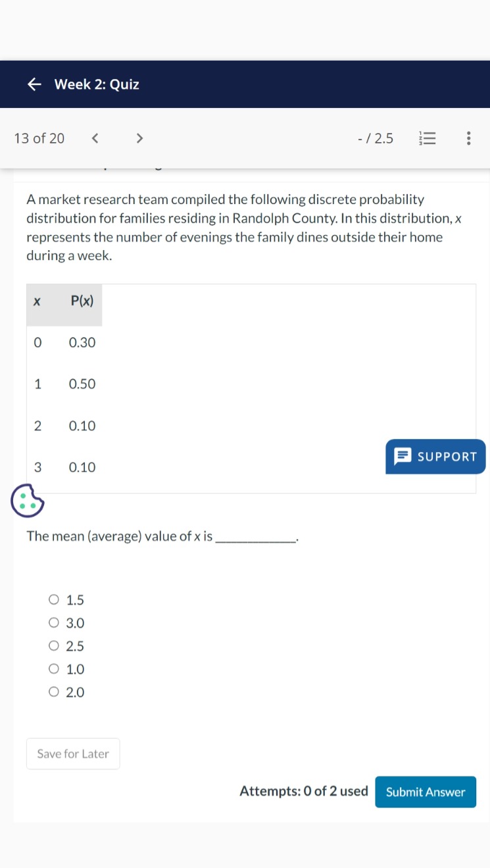
Task: Click the Save for Later button
Action: (x=72, y=753)
